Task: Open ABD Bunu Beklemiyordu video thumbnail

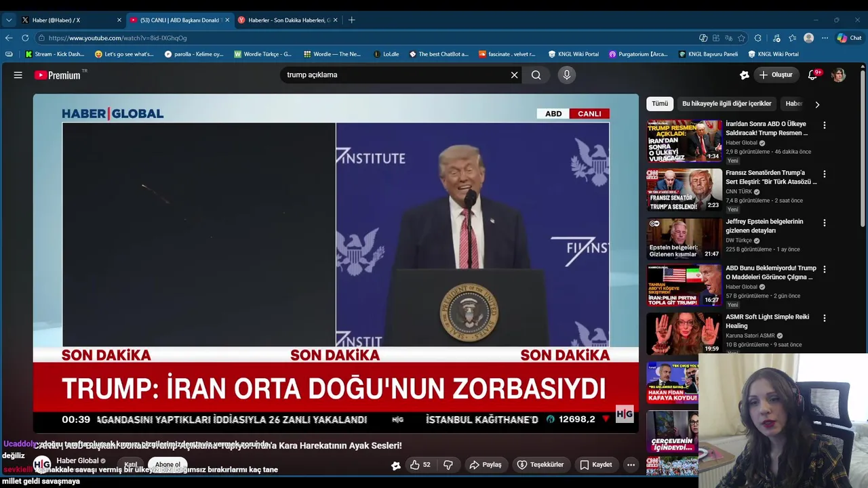Action: pos(684,285)
